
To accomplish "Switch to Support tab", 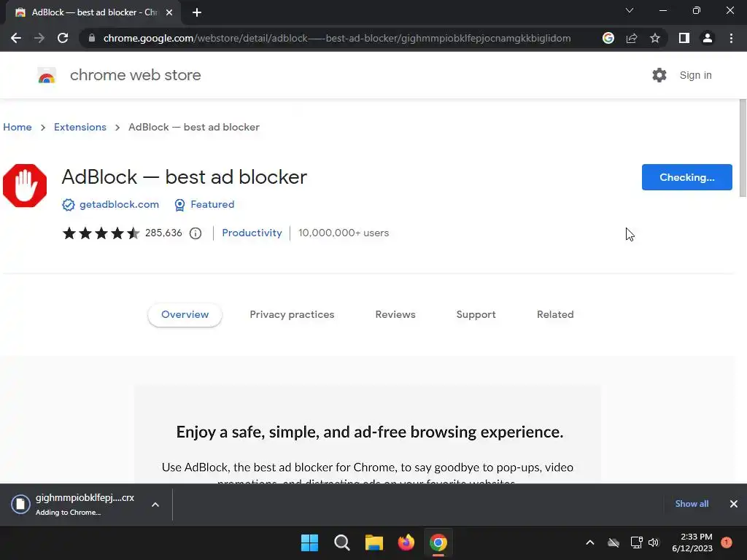I will click(476, 315).
